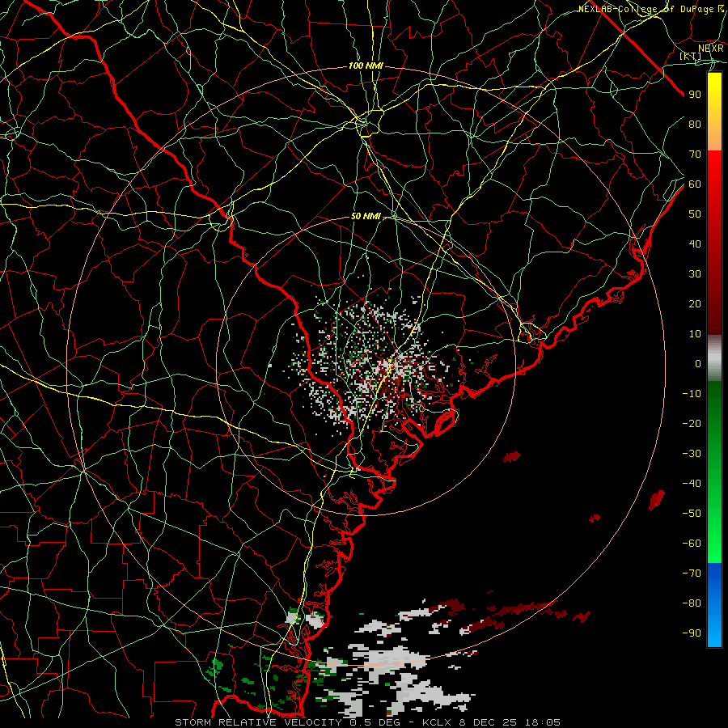Viewport: 728px width, 728px height.
Task: Click the positive 60 scale value
Action: (x=695, y=184)
